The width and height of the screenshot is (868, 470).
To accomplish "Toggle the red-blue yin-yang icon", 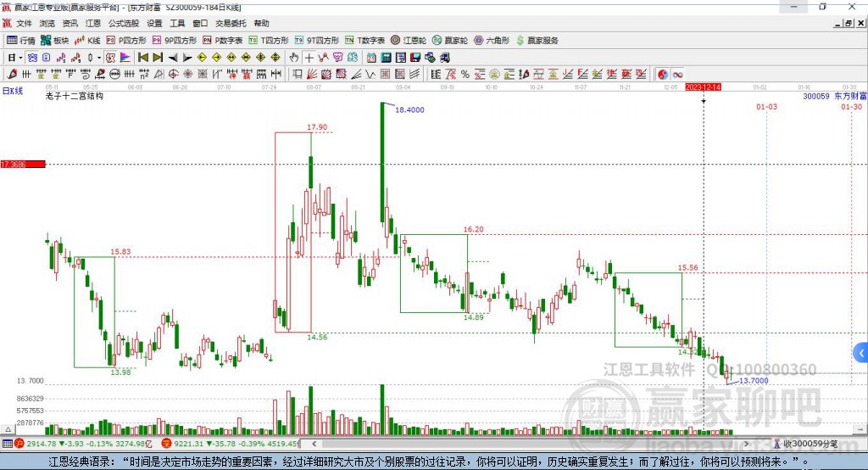I will [663, 75].
